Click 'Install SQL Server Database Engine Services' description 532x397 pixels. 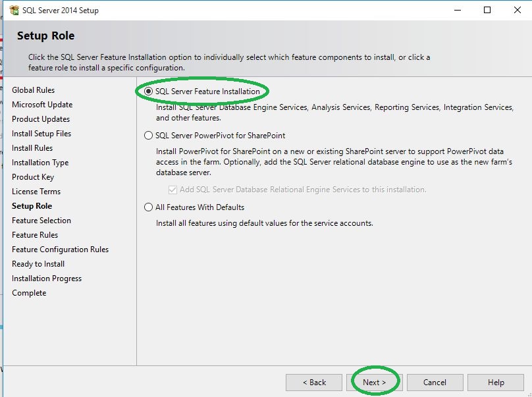pyautogui.click(x=335, y=113)
